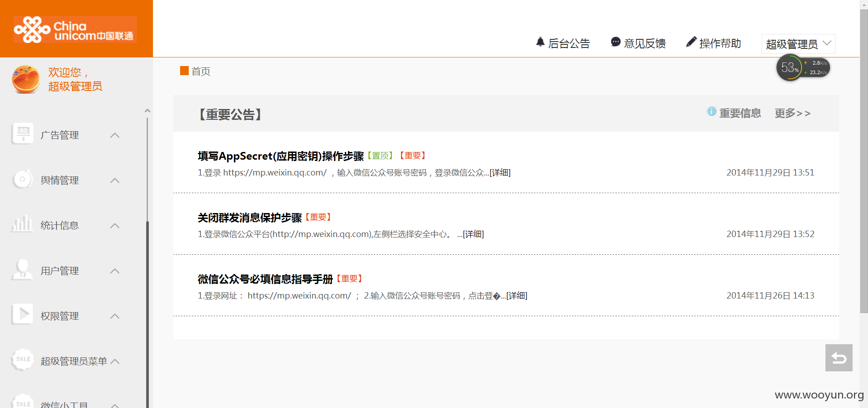The height and width of the screenshot is (408, 868).
Task: Click the 53% network speed widget
Action: pos(803,68)
